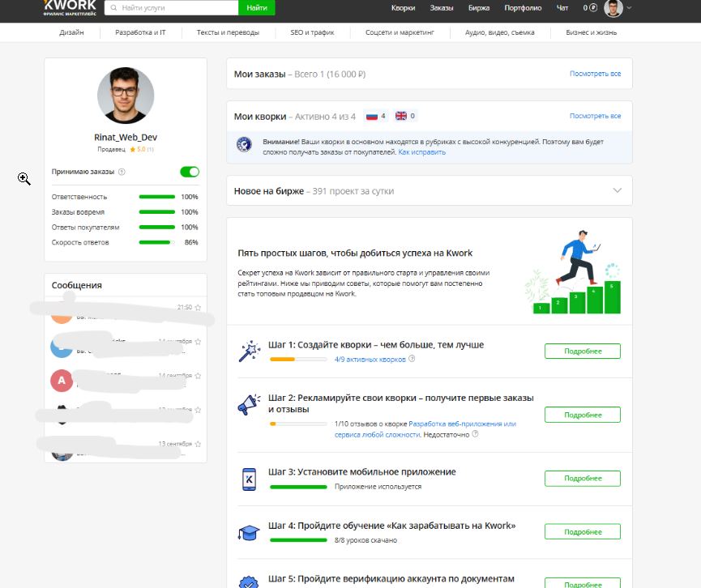Go to 'Портфолио' in the header menu
Image resolution: width=701 pixels, height=588 pixels.
[523, 8]
